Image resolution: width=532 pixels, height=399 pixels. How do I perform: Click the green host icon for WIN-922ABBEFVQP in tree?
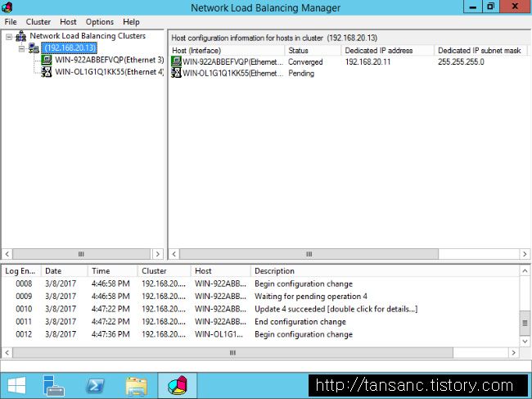pyautogui.click(x=46, y=60)
